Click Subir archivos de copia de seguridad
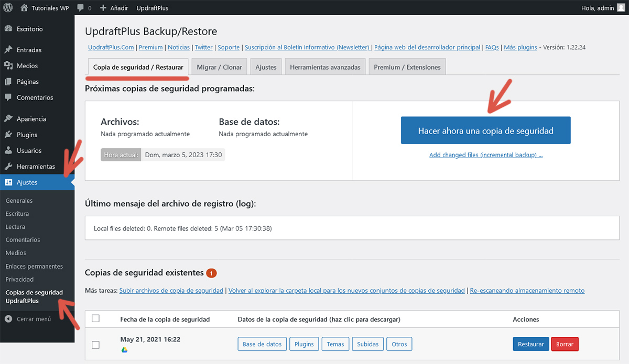Viewport: 629px width, 364px height. [171, 290]
